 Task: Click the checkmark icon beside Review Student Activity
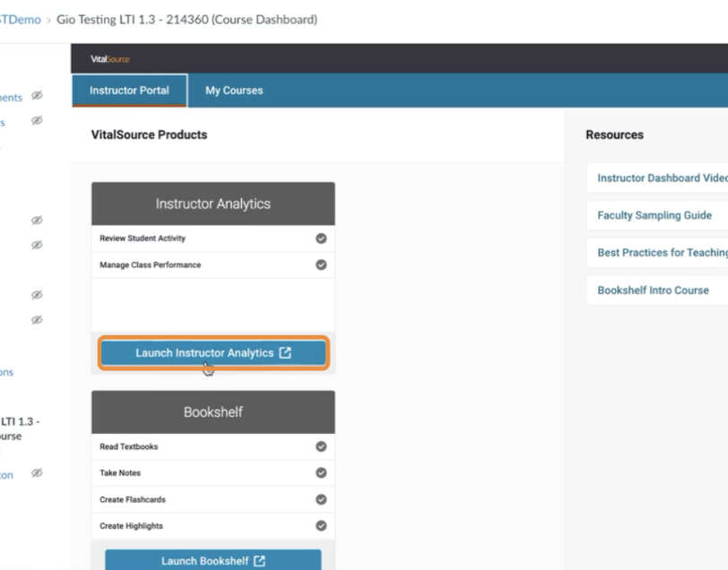click(321, 238)
